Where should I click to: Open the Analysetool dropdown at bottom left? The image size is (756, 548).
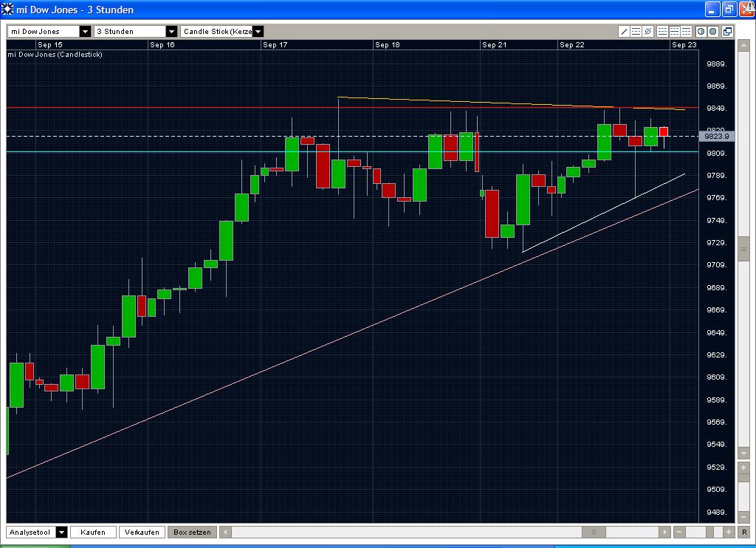point(61,532)
